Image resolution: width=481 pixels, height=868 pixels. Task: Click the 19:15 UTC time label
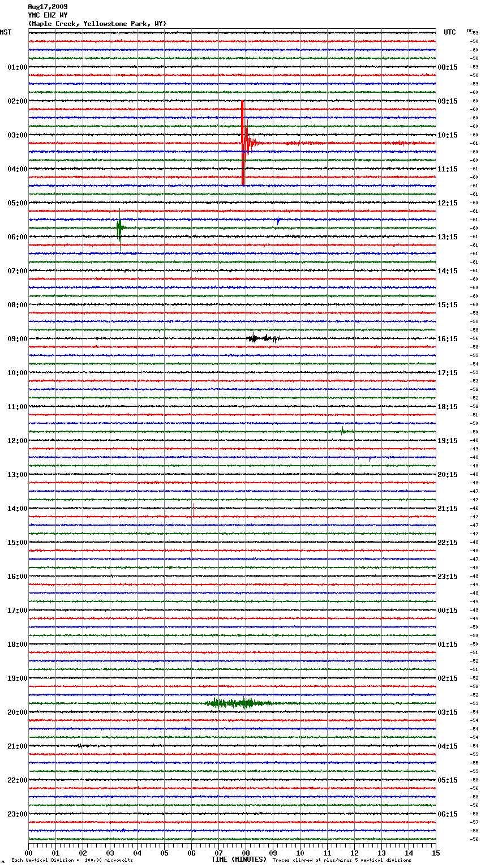448,441
